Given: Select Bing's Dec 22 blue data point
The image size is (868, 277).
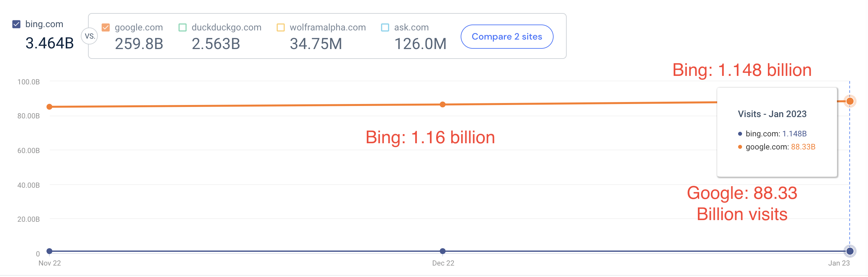Looking at the screenshot, I should (442, 251).
